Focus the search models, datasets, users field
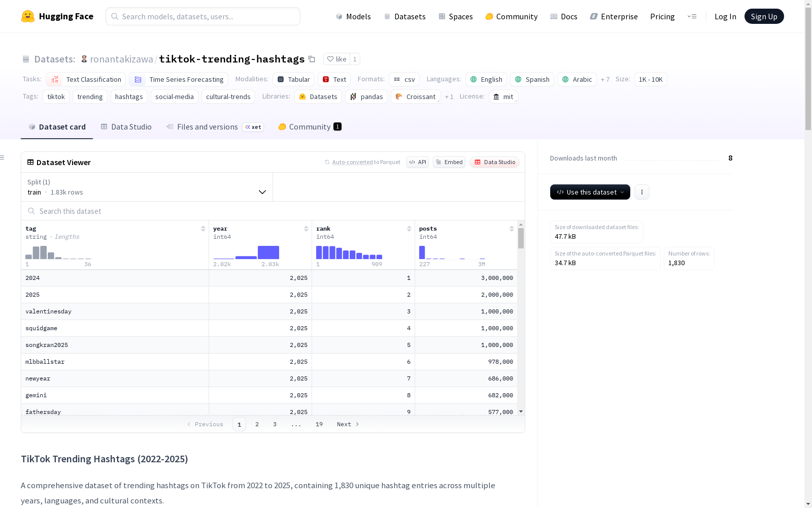 203,16
